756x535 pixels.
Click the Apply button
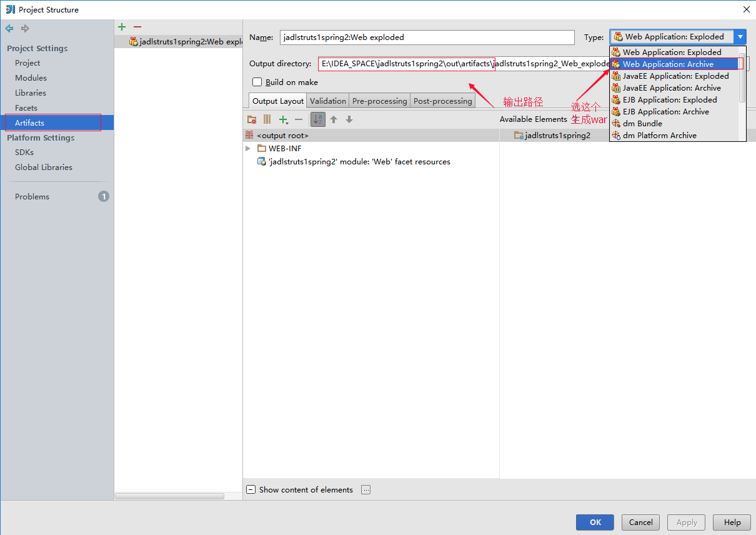pyautogui.click(x=687, y=522)
